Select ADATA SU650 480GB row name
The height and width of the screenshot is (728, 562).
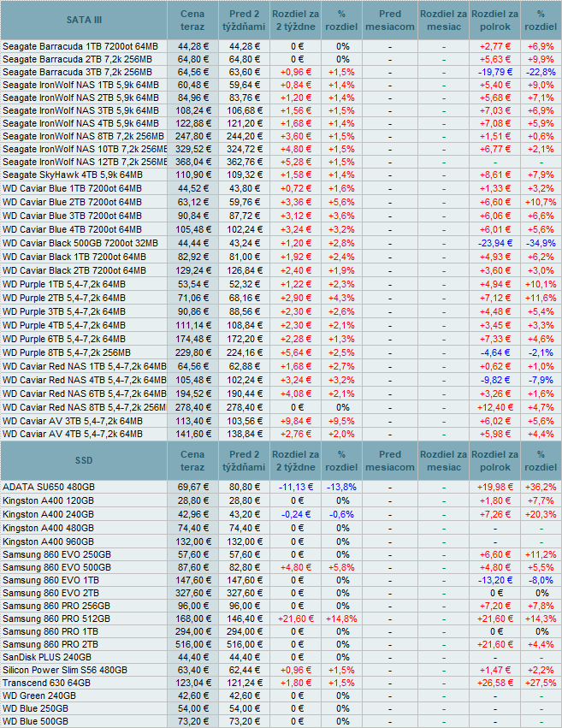coord(49,487)
